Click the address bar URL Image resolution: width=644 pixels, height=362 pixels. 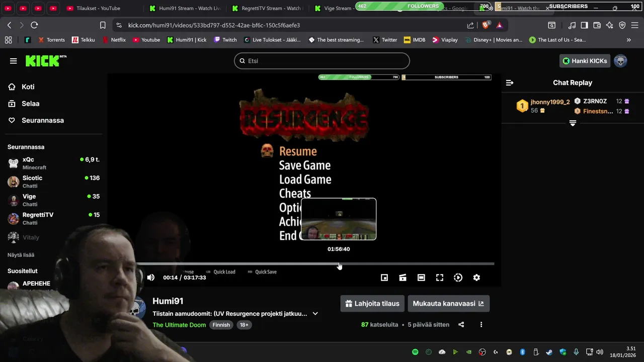click(214, 25)
